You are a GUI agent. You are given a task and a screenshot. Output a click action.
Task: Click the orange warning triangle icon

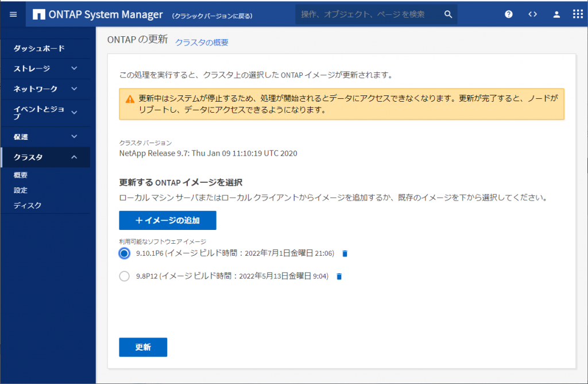pyautogui.click(x=130, y=99)
